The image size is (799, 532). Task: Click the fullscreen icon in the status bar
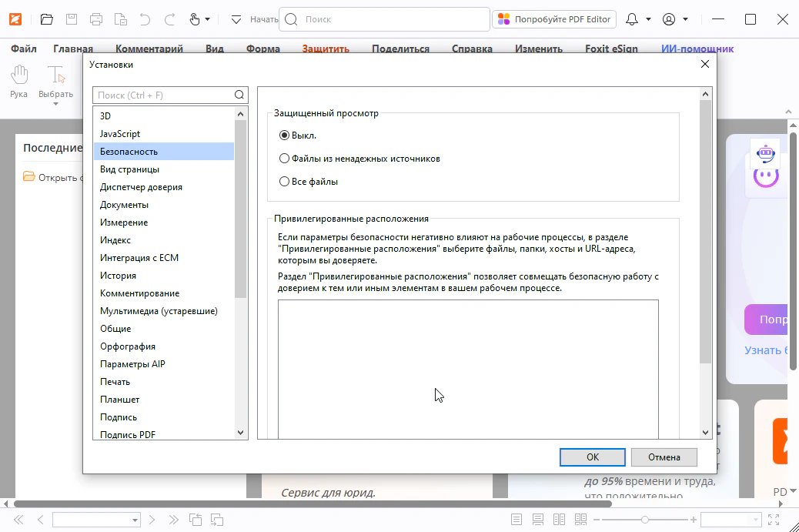[x=774, y=520]
